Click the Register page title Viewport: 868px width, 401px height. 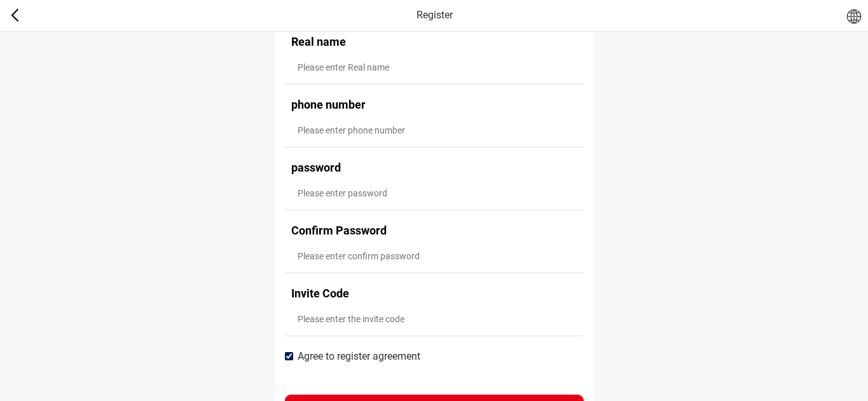(x=434, y=15)
